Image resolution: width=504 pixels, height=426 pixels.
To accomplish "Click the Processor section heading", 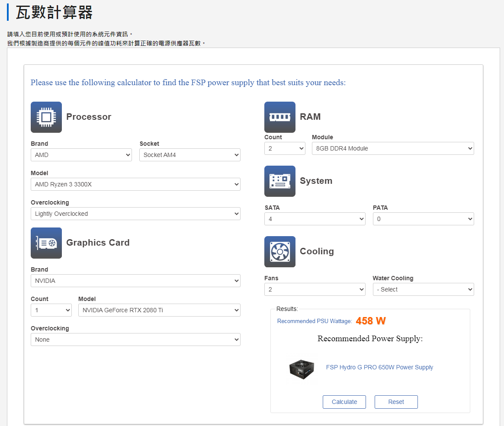I will pos(89,117).
